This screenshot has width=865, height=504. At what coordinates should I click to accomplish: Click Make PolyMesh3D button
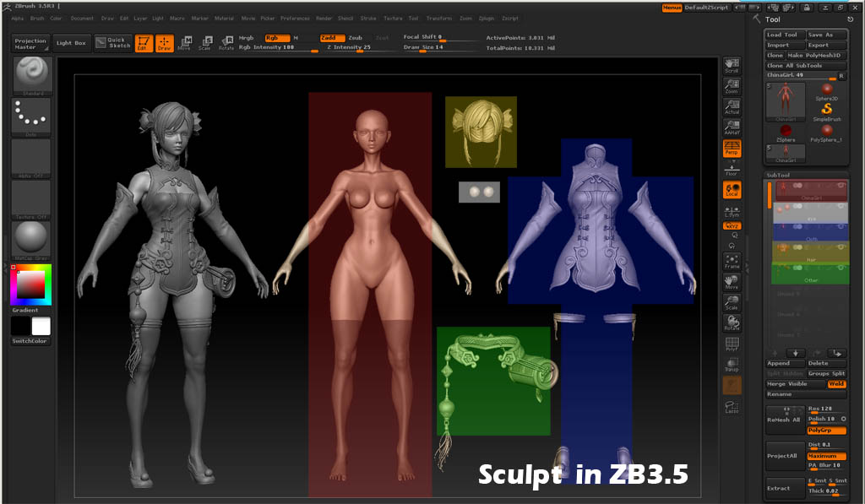tap(817, 55)
